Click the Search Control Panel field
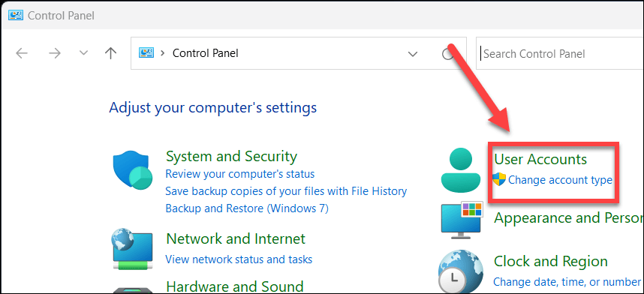Viewport: 644px width, 294px height. 560,54
